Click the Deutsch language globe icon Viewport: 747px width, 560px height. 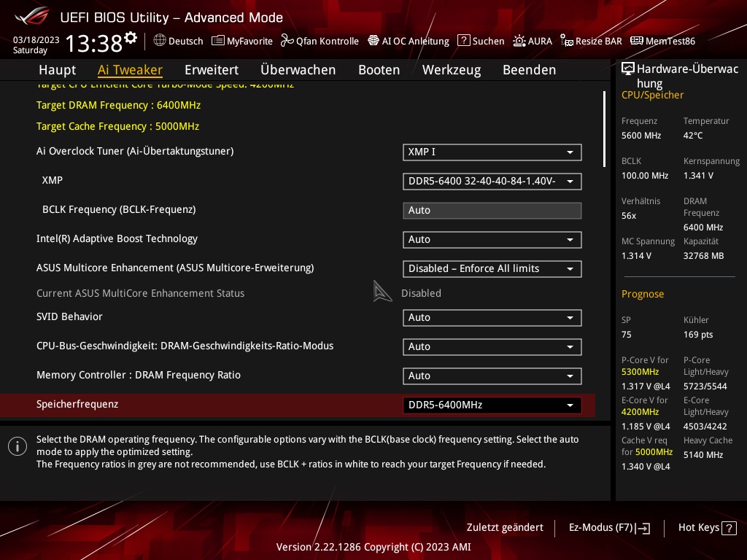160,41
